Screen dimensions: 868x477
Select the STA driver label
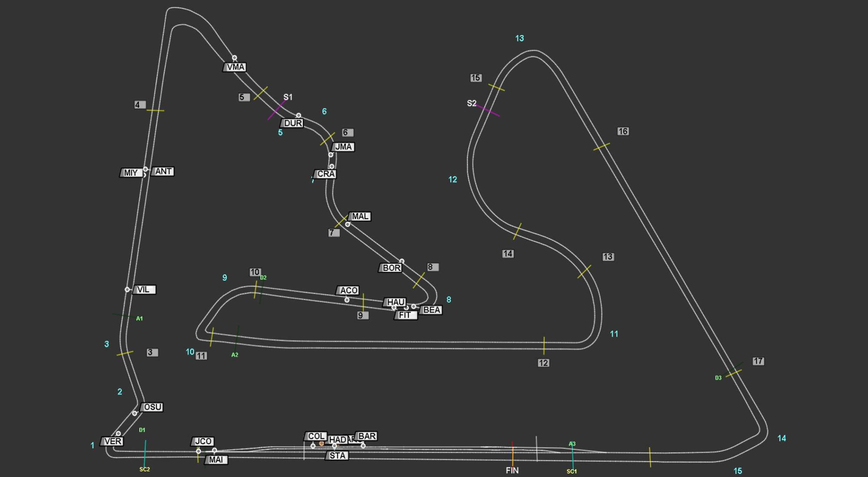point(337,456)
